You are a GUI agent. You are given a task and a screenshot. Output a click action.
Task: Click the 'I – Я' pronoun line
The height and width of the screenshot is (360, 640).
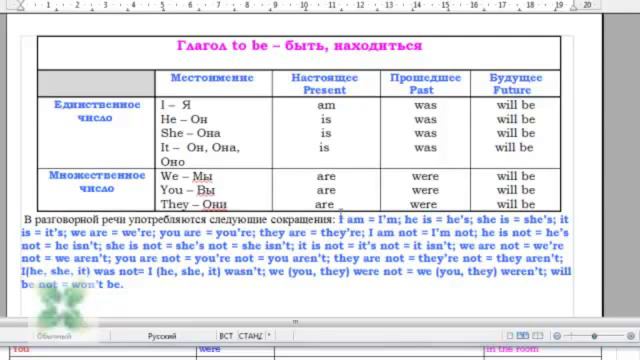pyautogui.click(x=176, y=105)
